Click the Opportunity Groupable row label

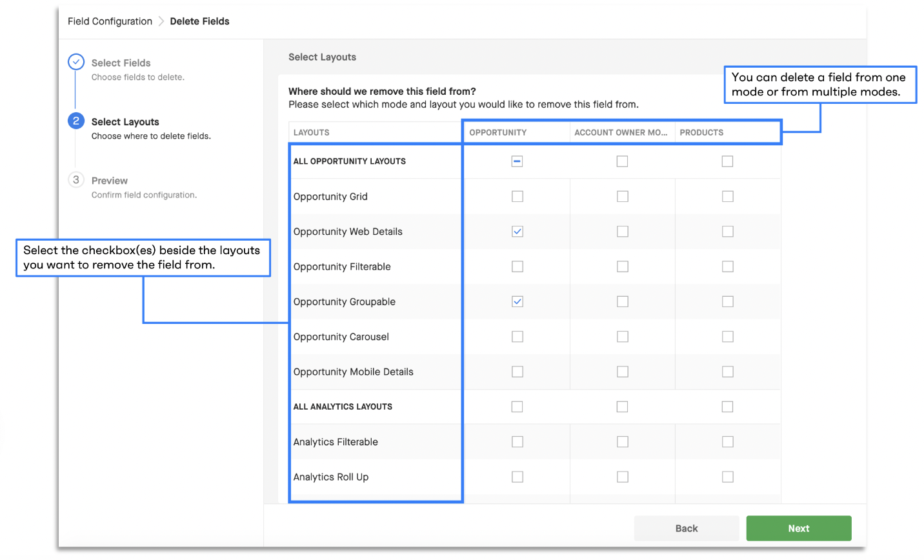pos(345,302)
